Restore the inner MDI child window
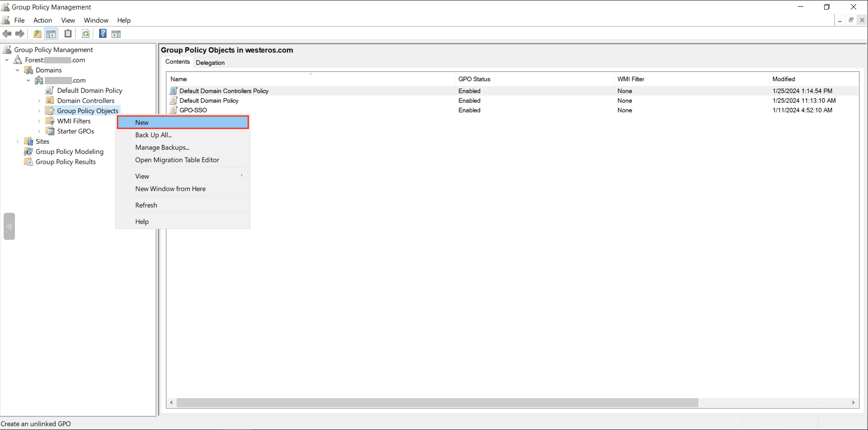Screen dimensions: 868x430 click(851, 20)
